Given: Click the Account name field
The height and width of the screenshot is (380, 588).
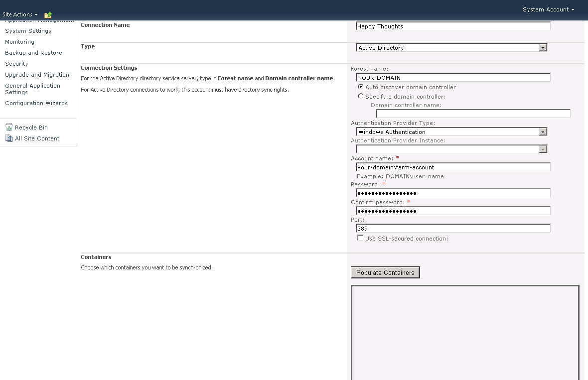Looking at the screenshot, I should 453,167.
